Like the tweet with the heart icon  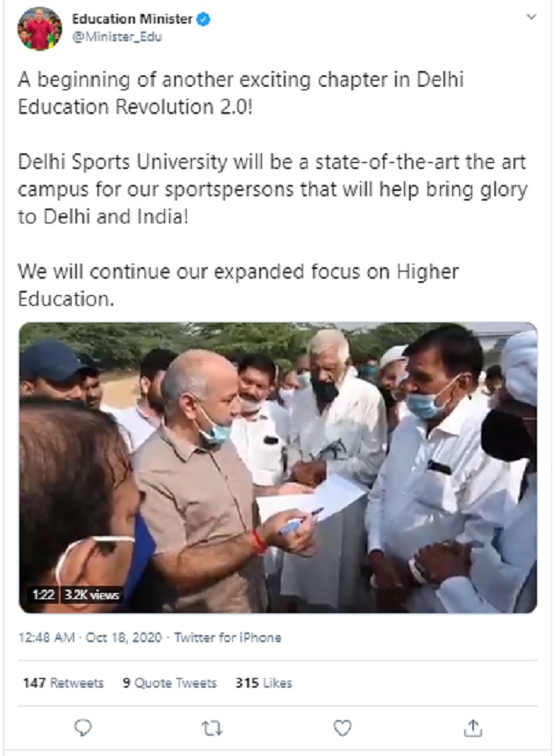click(x=343, y=727)
